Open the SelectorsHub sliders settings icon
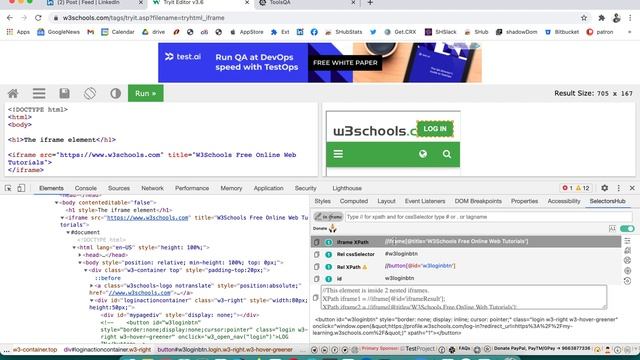The image size is (640, 360). click(627, 241)
